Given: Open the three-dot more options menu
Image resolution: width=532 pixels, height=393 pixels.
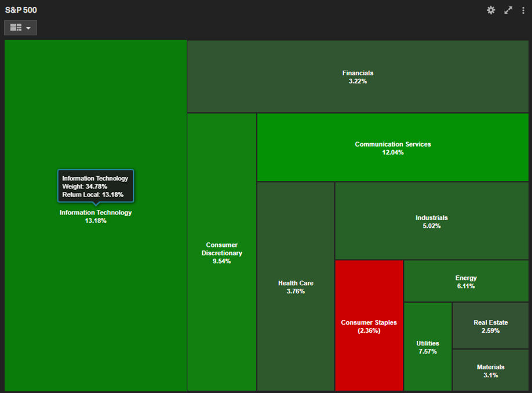Looking at the screenshot, I should tap(523, 10).
